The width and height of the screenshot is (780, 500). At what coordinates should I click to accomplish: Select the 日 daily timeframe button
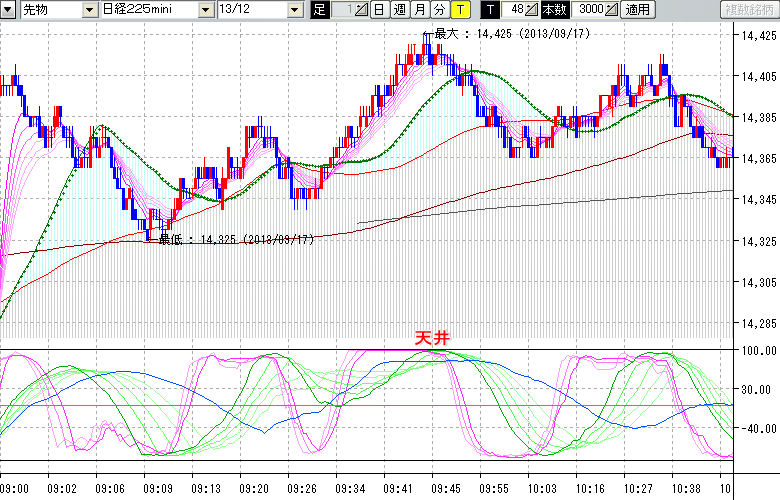[379, 9]
